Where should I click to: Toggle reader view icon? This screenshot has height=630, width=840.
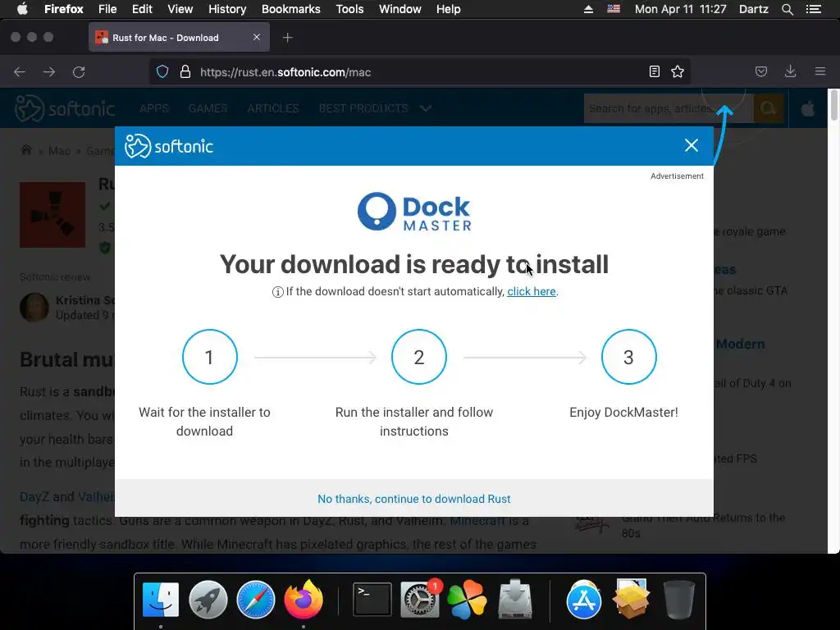(x=654, y=72)
